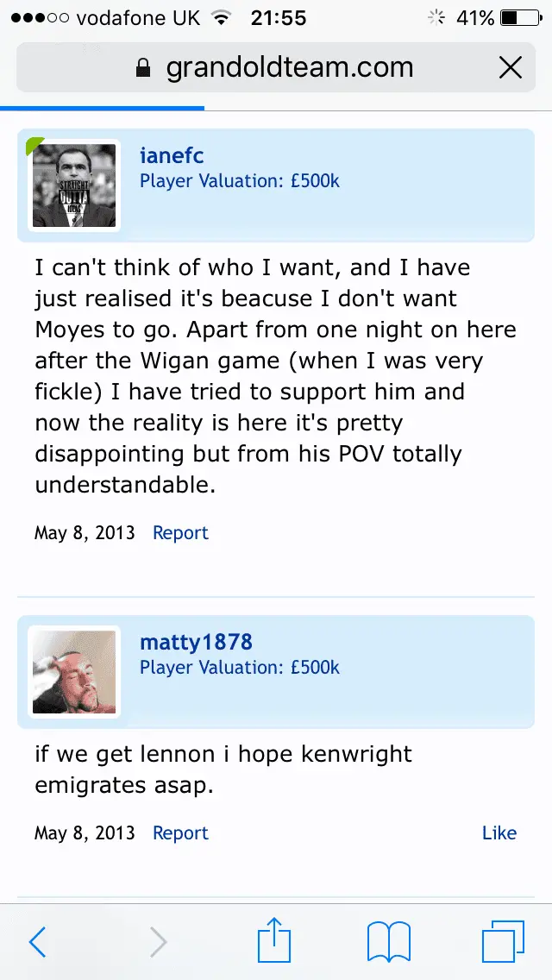Open matty1878's profile avatar

pyautogui.click(x=74, y=672)
